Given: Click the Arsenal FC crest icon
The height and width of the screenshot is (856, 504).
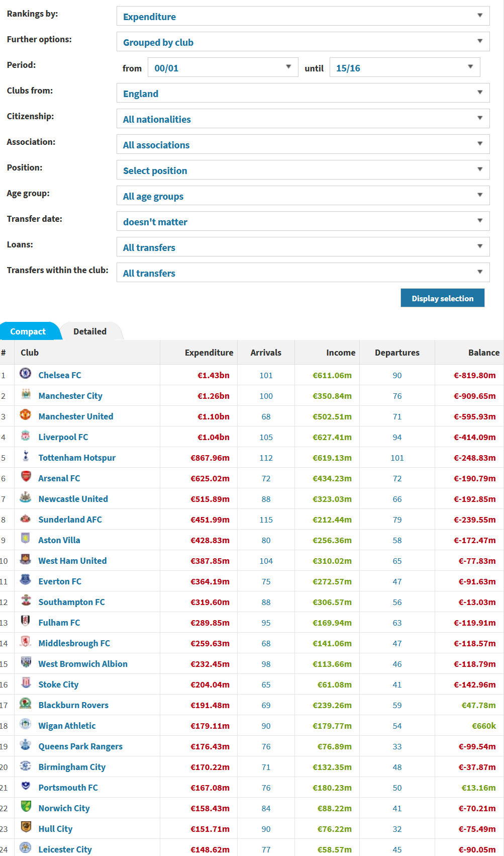Looking at the screenshot, I should point(26,477).
